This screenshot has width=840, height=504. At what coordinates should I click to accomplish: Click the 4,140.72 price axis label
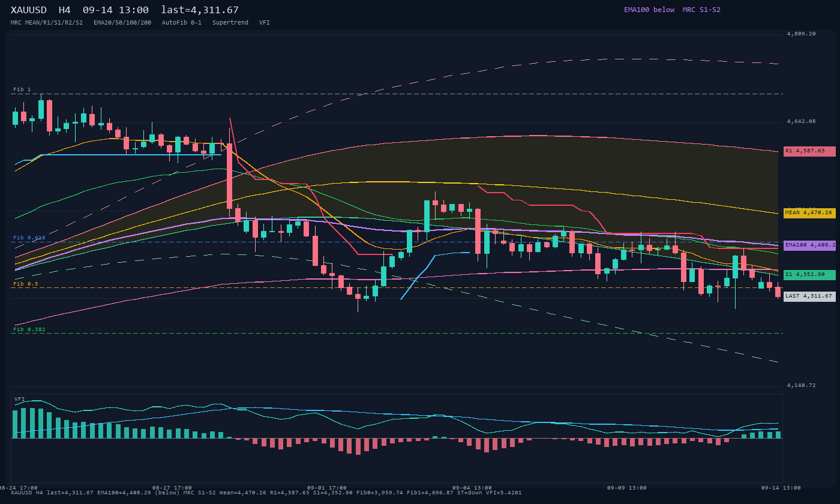point(802,385)
